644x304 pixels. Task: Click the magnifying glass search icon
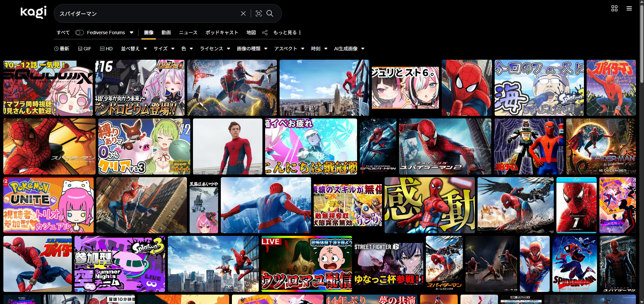[270, 13]
